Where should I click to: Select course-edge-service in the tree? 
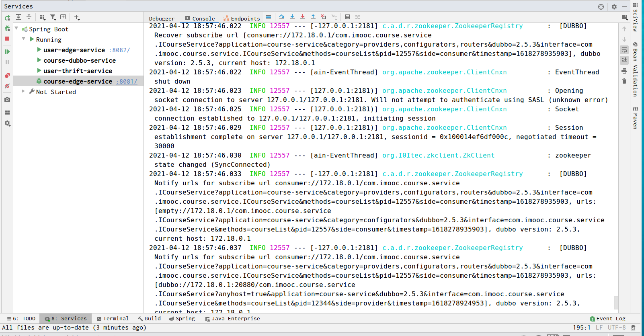78,81
